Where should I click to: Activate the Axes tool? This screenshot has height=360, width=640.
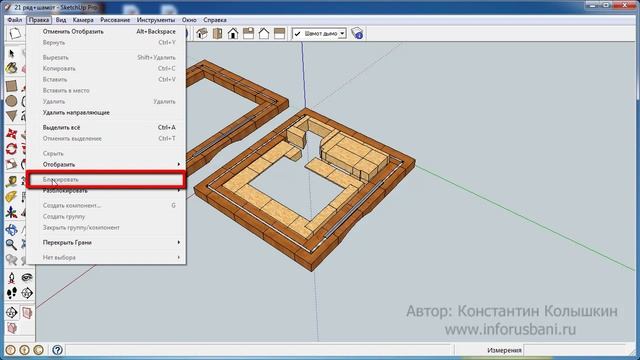coord(11,212)
